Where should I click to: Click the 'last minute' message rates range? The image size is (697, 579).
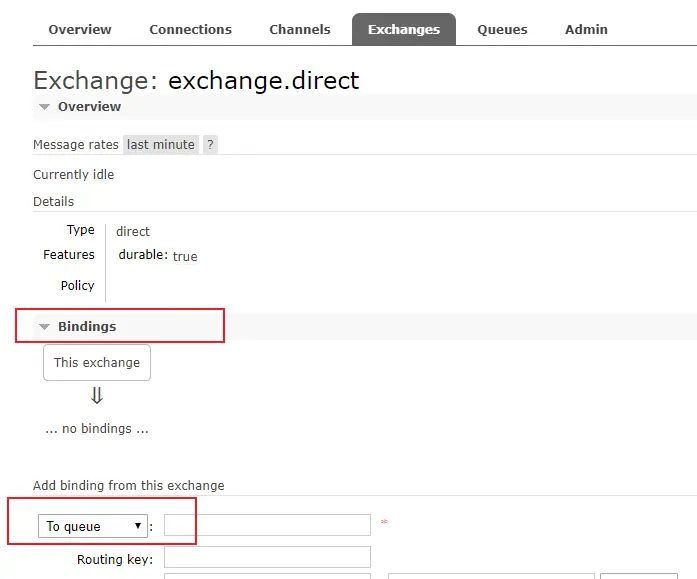161,145
